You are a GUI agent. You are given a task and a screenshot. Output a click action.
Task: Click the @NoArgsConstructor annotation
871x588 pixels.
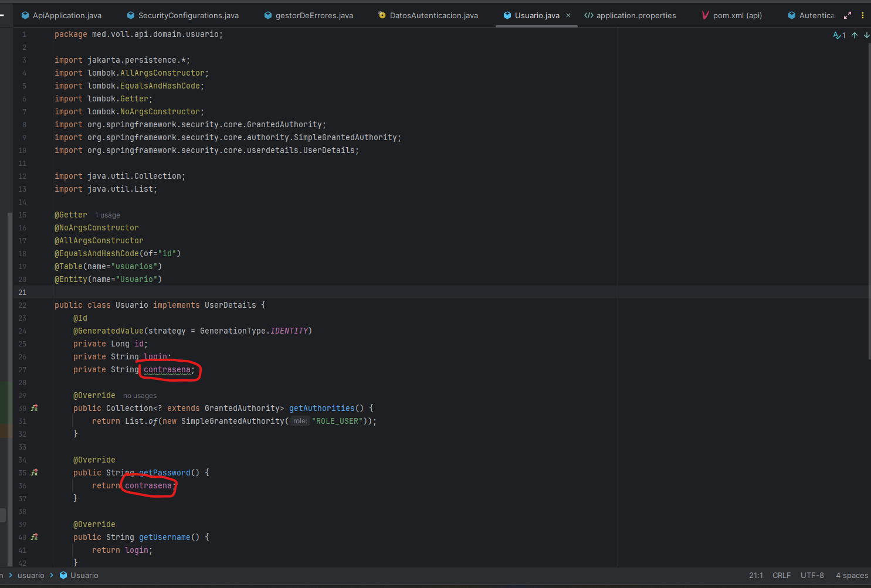tap(97, 227)
